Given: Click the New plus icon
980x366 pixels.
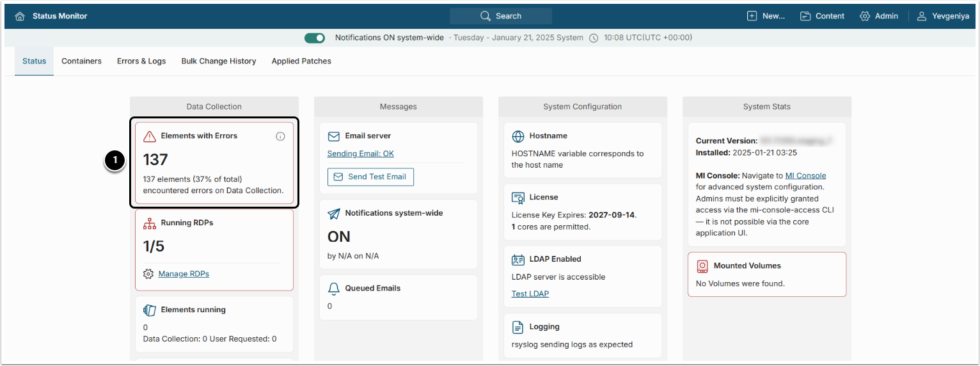Looking at the screenshot, I should point(752,16).
